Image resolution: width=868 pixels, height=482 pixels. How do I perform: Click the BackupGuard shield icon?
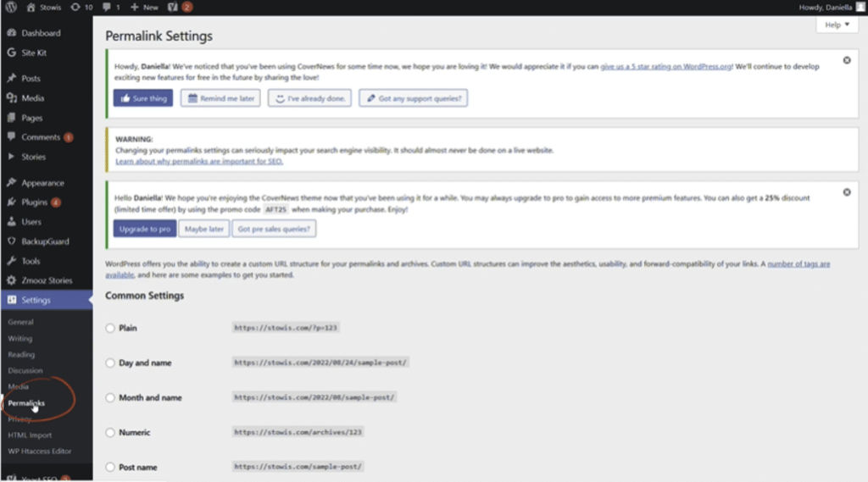click(x=12, y=241)
